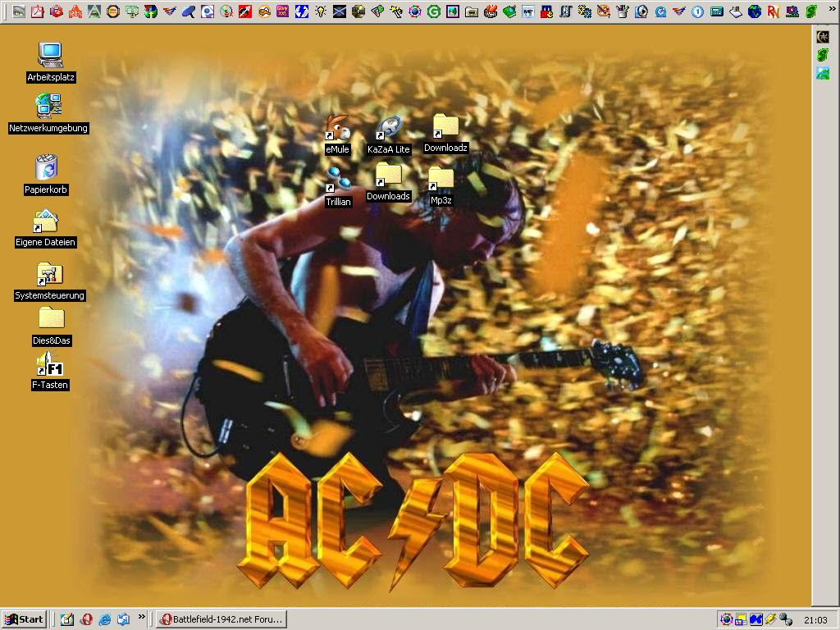
Task: Open the Downloadz folder shortcut
Action: (445, 127)
